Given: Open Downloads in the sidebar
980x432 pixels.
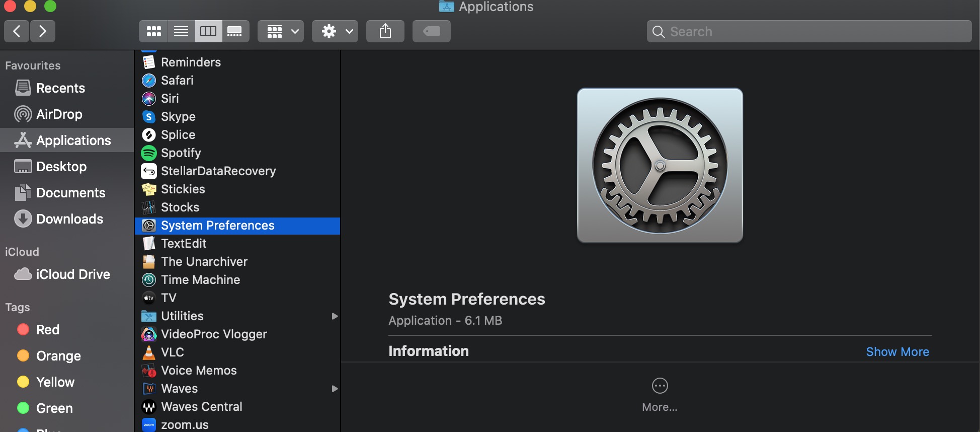Looking at the screenshot, I should pos(67,219).
